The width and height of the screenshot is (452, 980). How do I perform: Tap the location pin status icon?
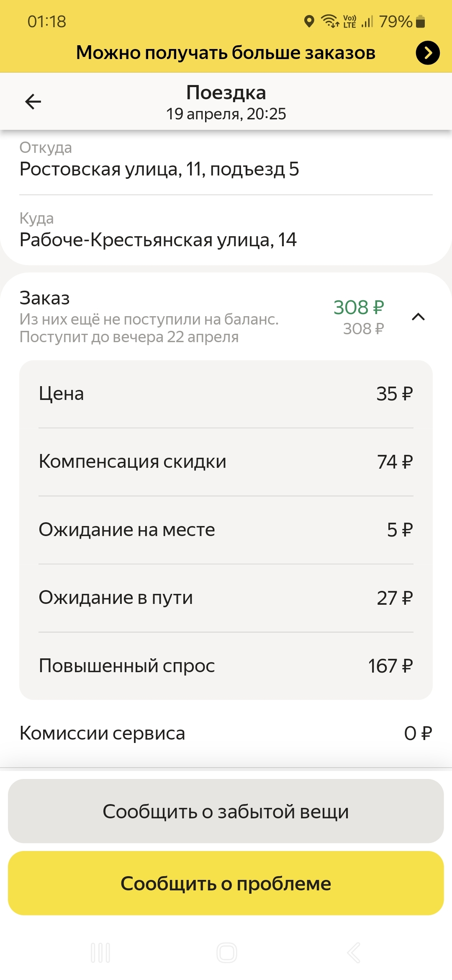point(309,21)
